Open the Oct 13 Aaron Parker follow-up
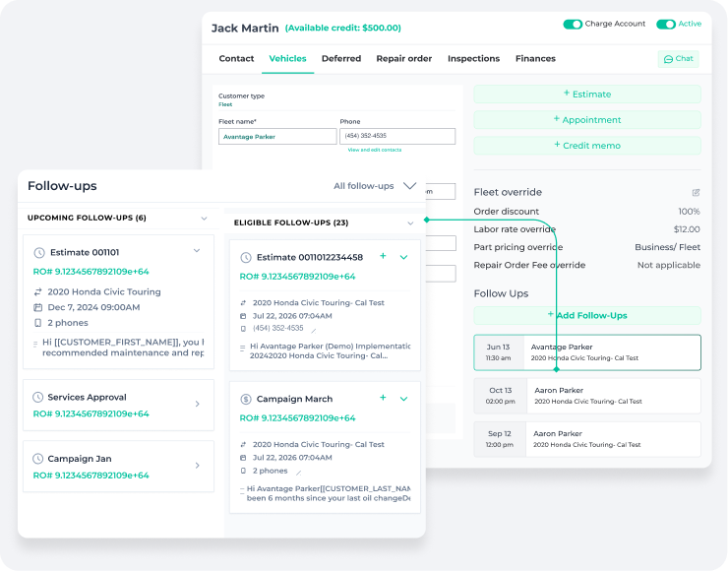 [x=587, y=396]
